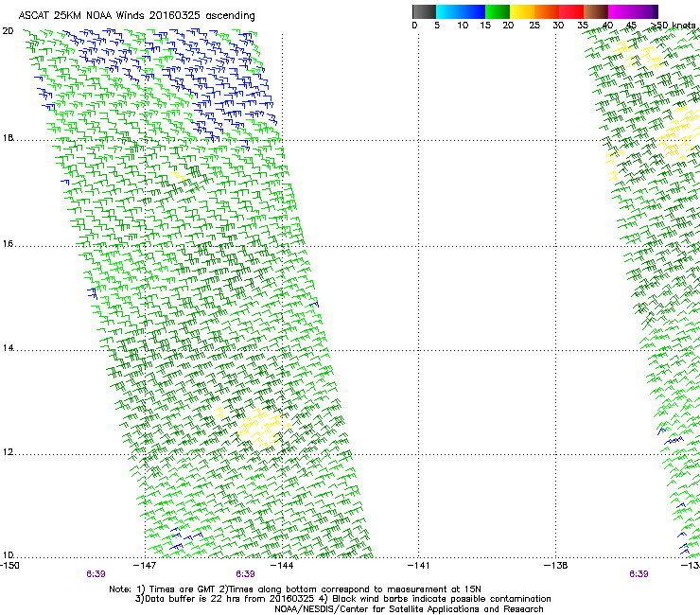Click the orange 25-30 knots color swatch

(x=547, y=11)
